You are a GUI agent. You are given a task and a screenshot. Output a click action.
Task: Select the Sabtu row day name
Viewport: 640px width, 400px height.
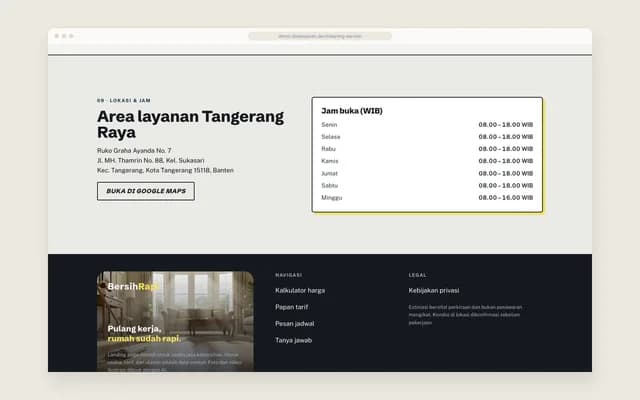click(329, 185)
